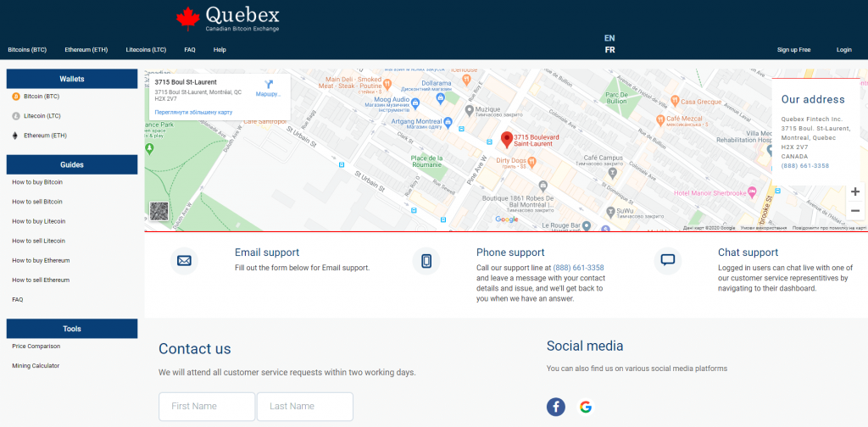
Task: Open the Litecoin wallet coin icon
Action: pos(16,116)
